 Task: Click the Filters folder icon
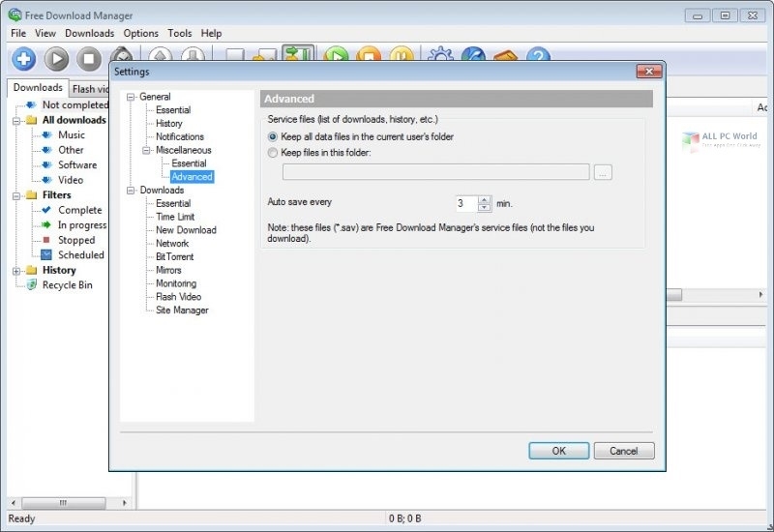pyautogui.click(x=32, y=195)
